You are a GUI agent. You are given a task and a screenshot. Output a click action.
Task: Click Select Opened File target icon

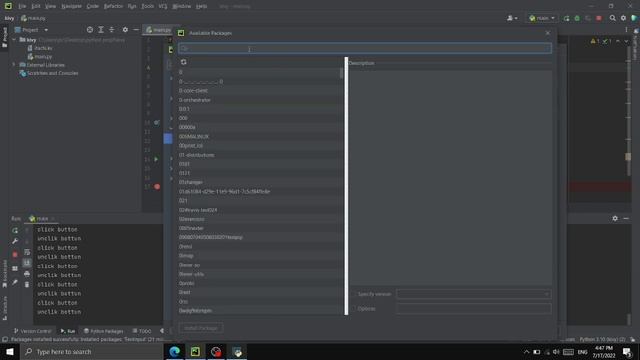click(x=90, y=30)
